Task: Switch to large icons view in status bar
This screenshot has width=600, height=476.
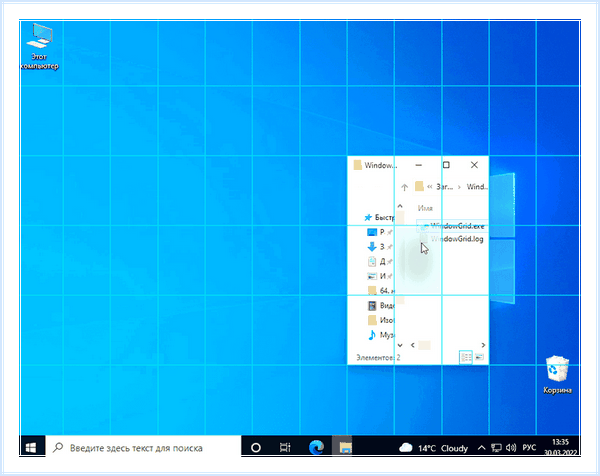Action: 479,357
